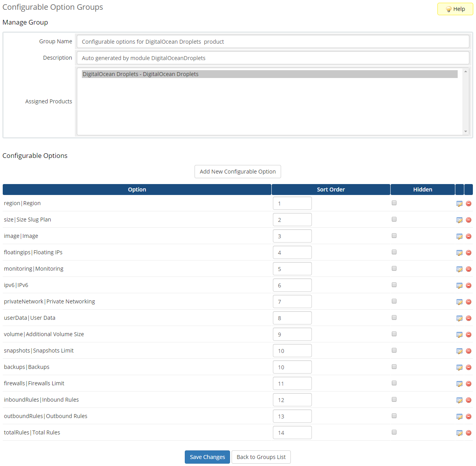Remove the totalRules|Total Rules option
Screen dimensions: 476x466
coord(469,433)
